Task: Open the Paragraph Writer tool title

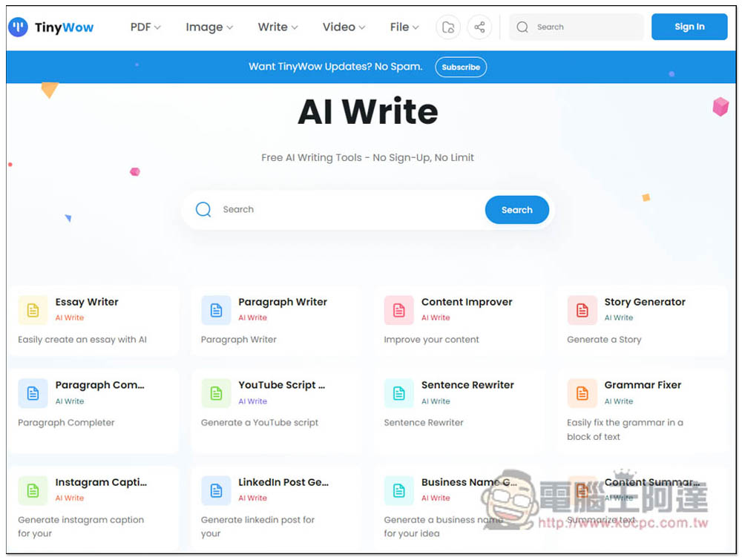Action: coord(283,302)
